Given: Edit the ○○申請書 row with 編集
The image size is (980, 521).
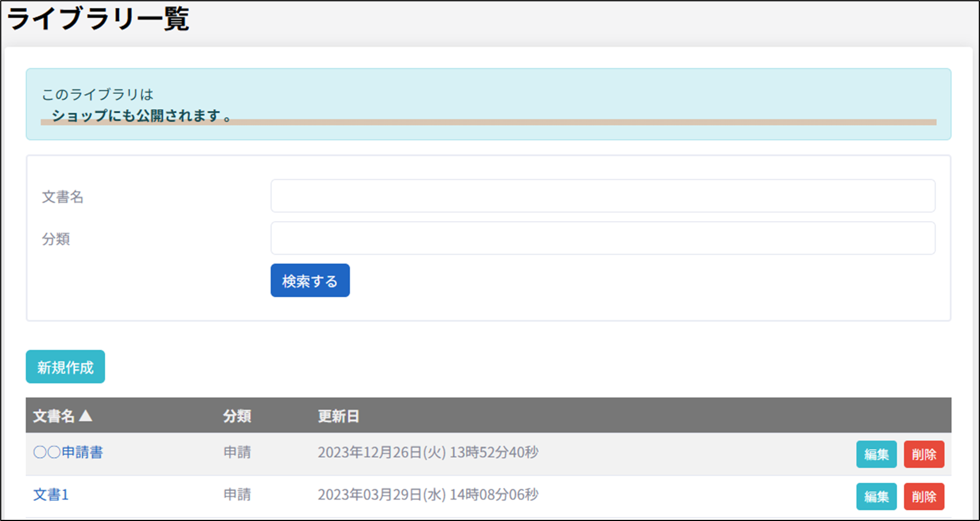Looking at the screenshot, I should tap(876, 454).
